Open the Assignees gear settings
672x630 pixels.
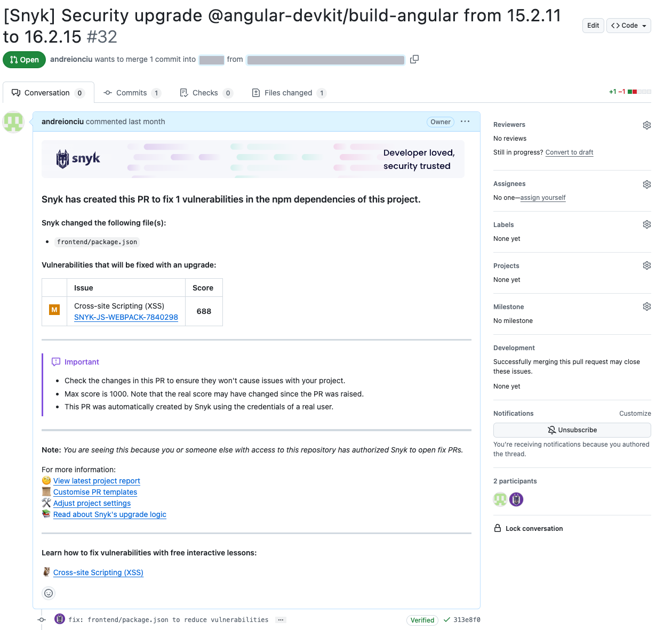point(646,184)
